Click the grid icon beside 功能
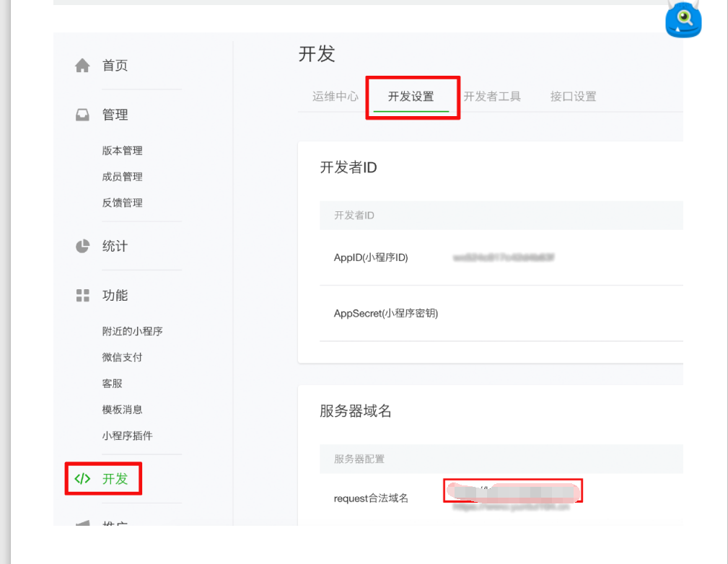 click(x=83, y=295)
